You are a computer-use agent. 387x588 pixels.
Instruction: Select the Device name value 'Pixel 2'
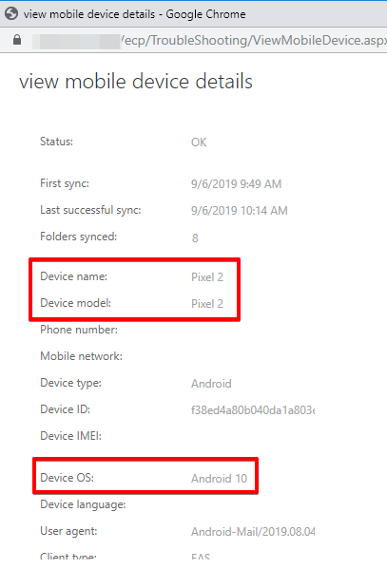(207, 277)
